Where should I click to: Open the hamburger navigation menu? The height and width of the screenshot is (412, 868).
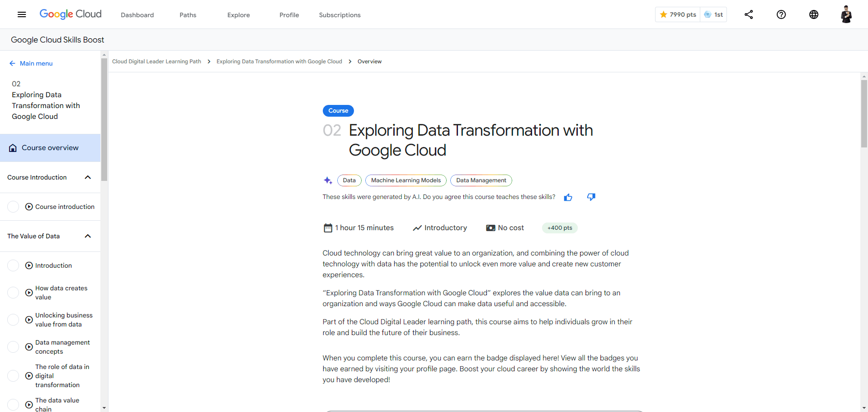click(x=22, y=14)
